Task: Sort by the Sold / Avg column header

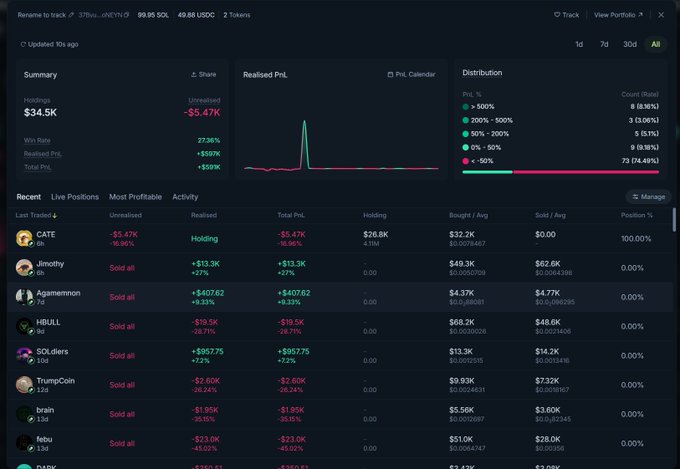Action: [550, 215]
